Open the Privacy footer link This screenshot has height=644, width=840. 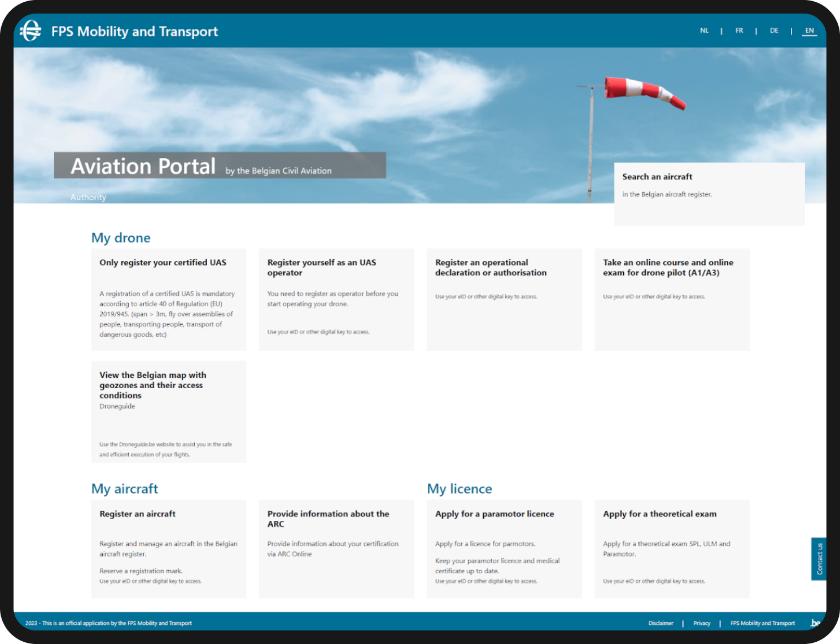pos(702,623)
